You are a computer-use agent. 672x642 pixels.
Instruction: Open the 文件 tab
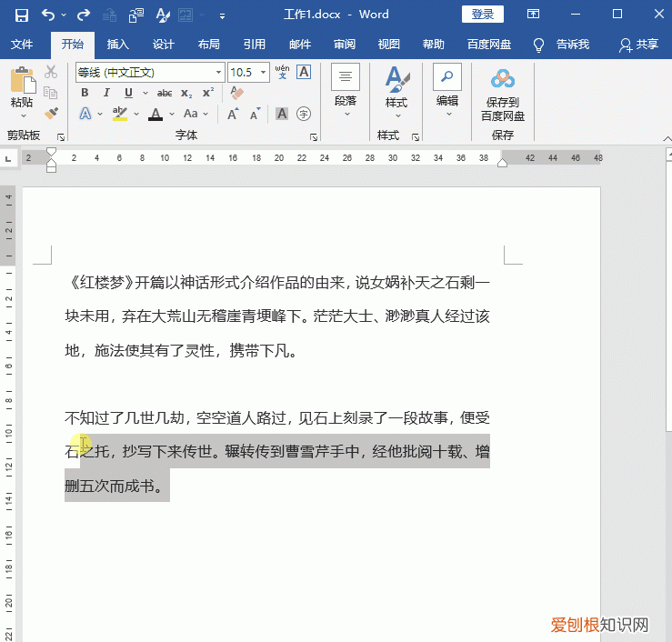[x=22, y=45]
